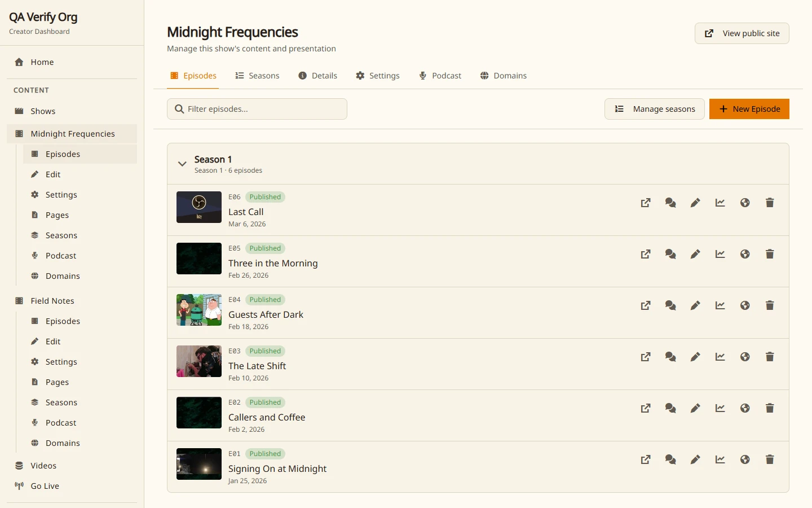Open Last Call episode thumbnail
Viewport: 812px width, 508px height.
pyautogui.click(x=199, y=207)
